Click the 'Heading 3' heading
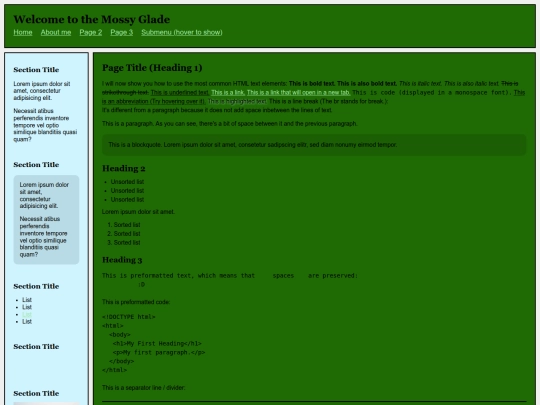The width and height of the screenshot is (540, 405). pos(122,260)
